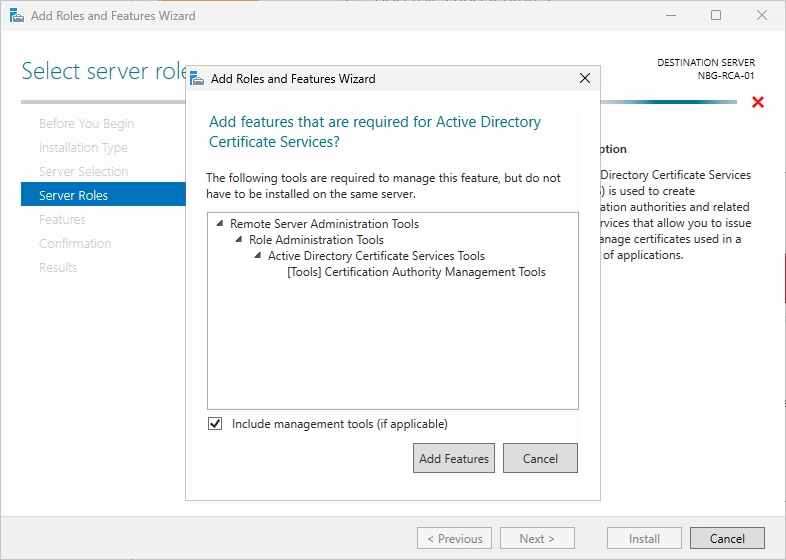Select Certification Authority Management Tools item
786x560 pixels.
coord(416,272)
